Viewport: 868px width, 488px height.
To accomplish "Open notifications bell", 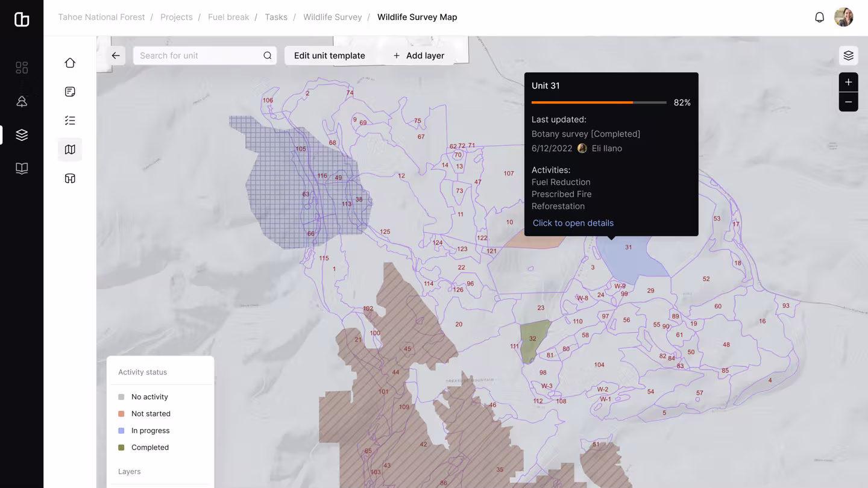I will 819,17.
